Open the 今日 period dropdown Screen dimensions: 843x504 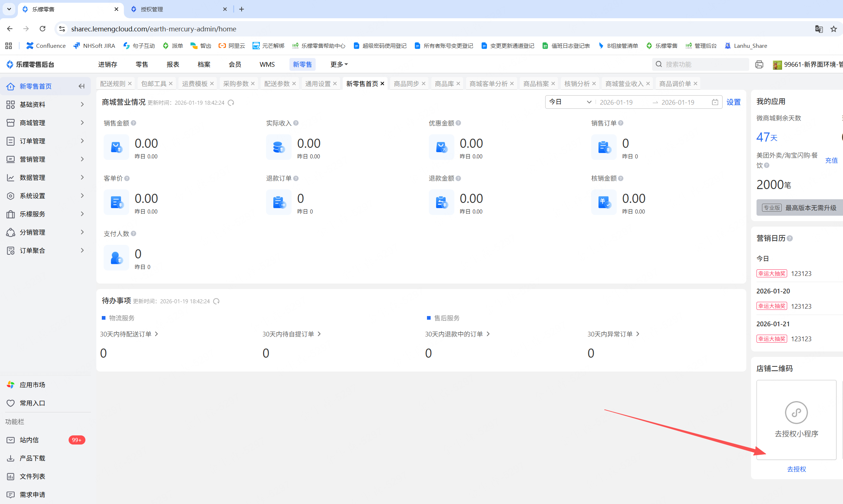pyautogui.click(x=570, y=102)
